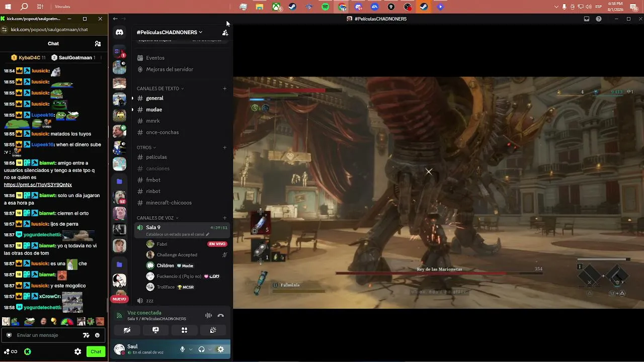Open Mejoras del servidor

(182, 69)
